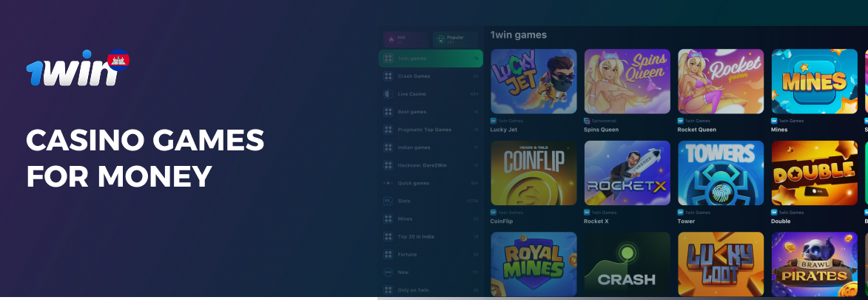The height and width of the screenshot is (300, 868).
Task: Click the Mines category grid icon in sidebar
Action: point(388,219)
